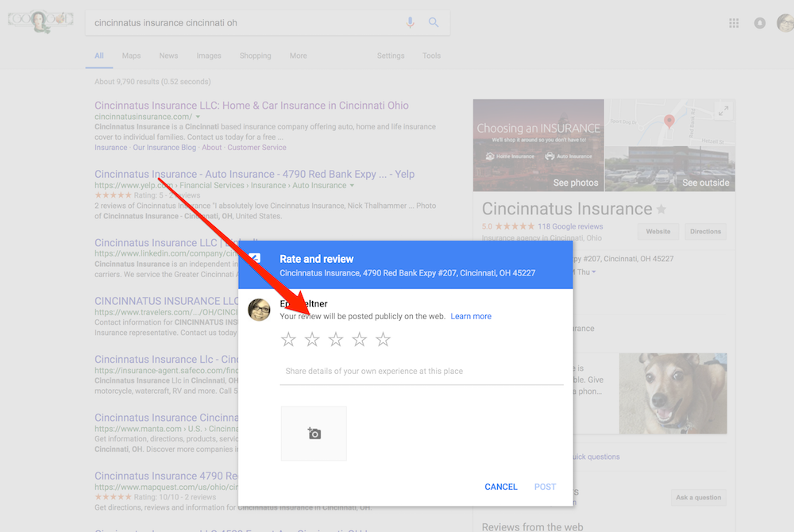
Task: Click the review text input field
Action: 422,372
